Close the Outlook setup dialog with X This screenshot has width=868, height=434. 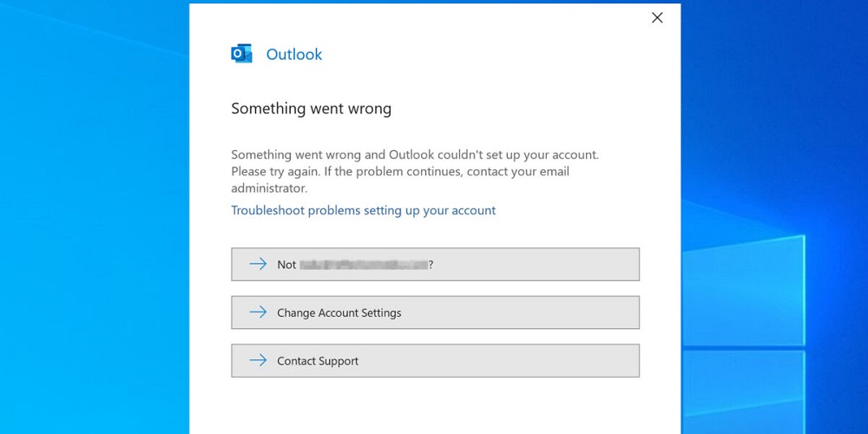(x=657, y=17)
